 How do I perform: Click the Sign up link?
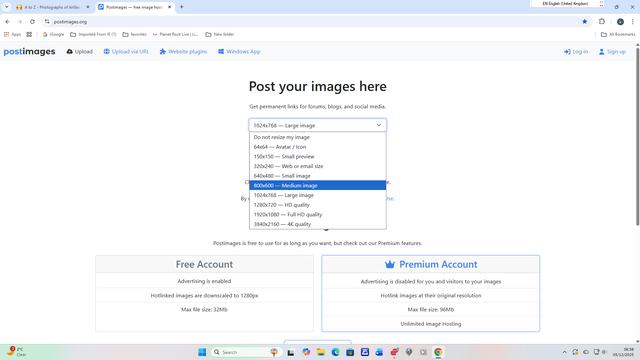612,51
